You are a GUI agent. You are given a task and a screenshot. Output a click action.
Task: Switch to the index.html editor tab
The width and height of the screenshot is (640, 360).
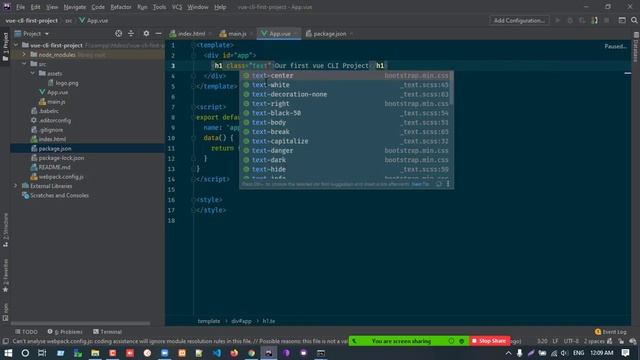pos(191,34)
